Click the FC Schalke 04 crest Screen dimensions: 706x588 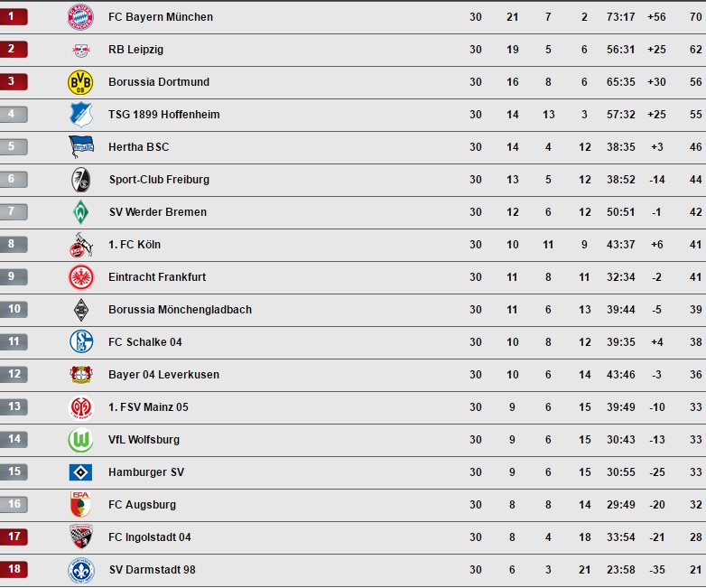[x=81, y=341]
